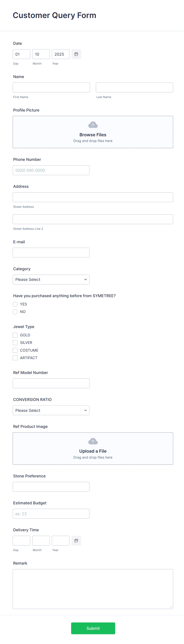
Task: Click the upload cloud icon under Ref Product Image
Action: [93, 441]
